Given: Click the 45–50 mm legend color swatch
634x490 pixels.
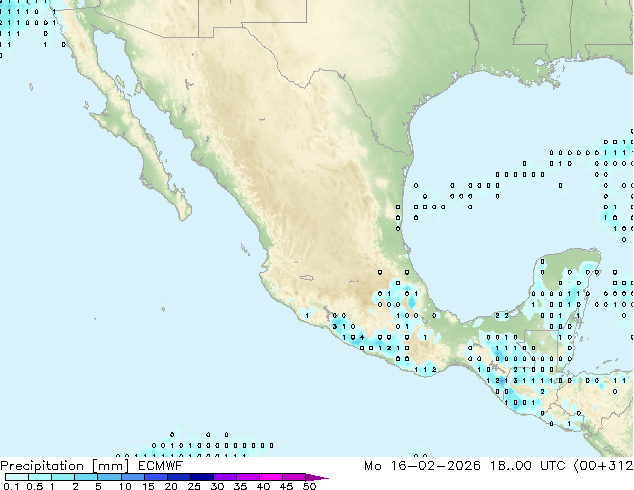Looking at the screenshot, I should click(294, 477).
